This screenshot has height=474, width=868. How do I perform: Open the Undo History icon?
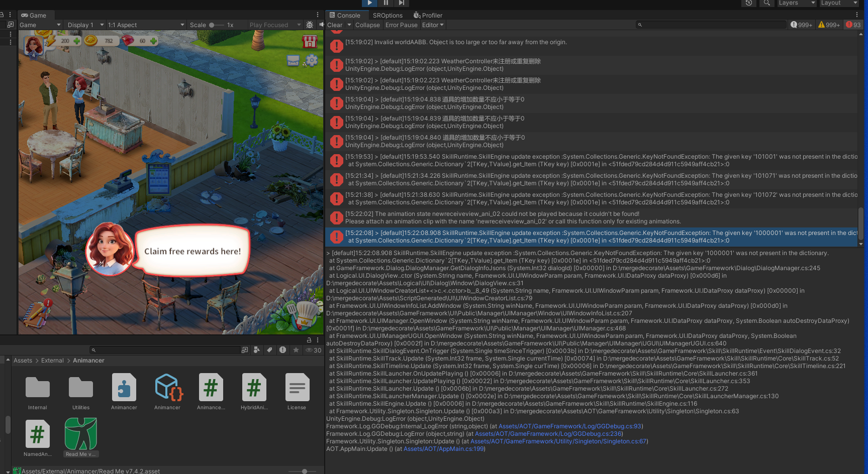[x=748, y=3]
